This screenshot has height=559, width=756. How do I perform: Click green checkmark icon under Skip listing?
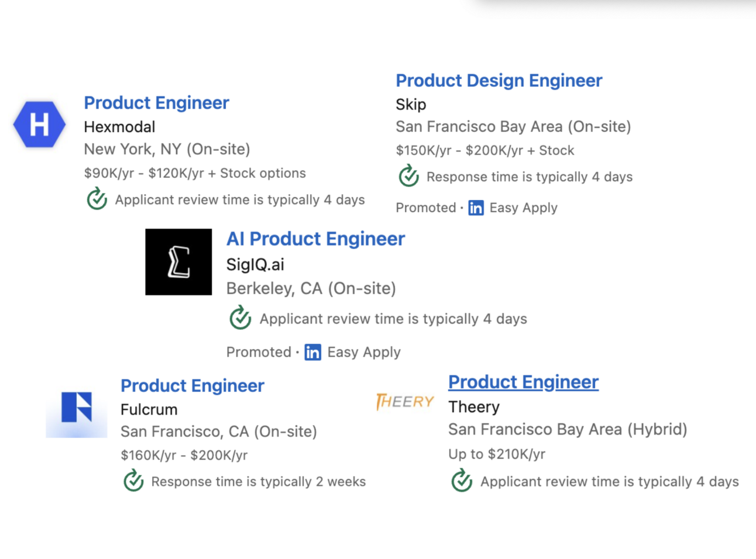[x=409, y=176]
